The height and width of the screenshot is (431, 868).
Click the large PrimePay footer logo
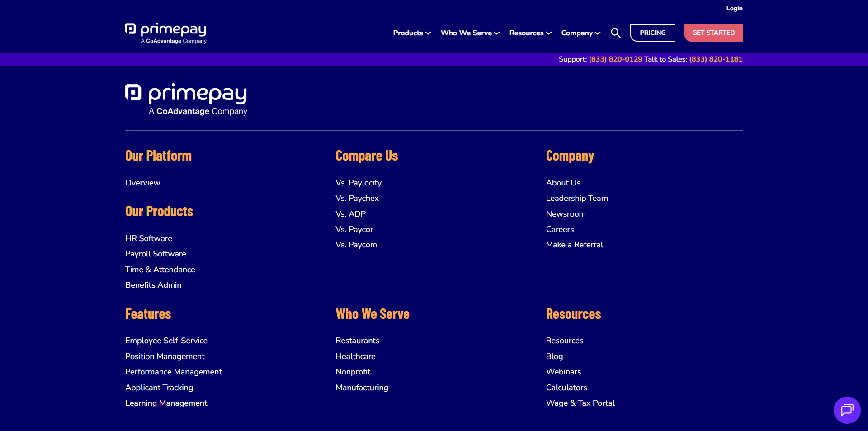tap(186, 99)
